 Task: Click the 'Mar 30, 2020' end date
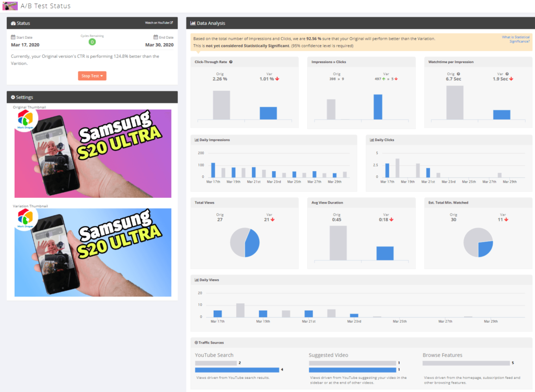[x=159, y=45]
